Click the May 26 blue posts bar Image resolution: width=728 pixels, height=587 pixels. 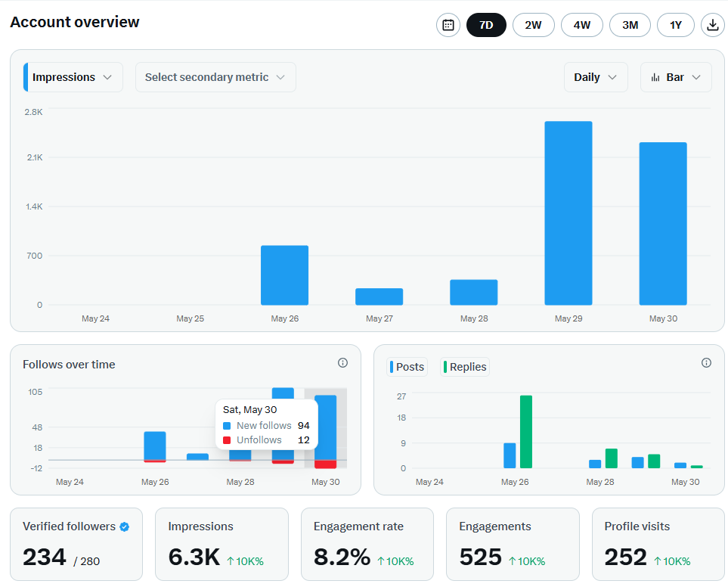[x=510, y=455]
